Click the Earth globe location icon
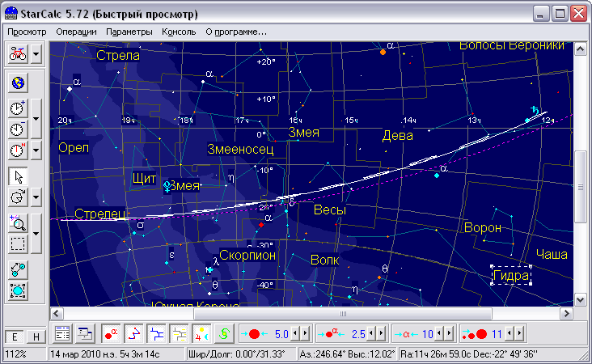This screenshot has height=364, width=592. pyautogui.click(x=18, y=83)
